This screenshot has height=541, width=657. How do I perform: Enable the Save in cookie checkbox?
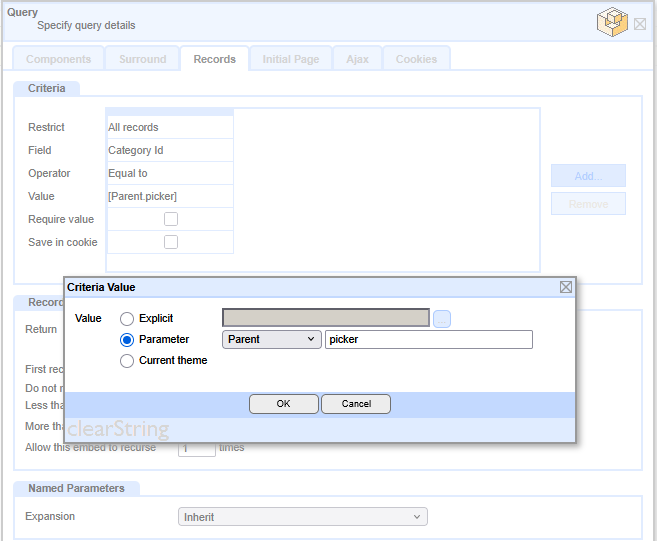[x=171, y=242]
